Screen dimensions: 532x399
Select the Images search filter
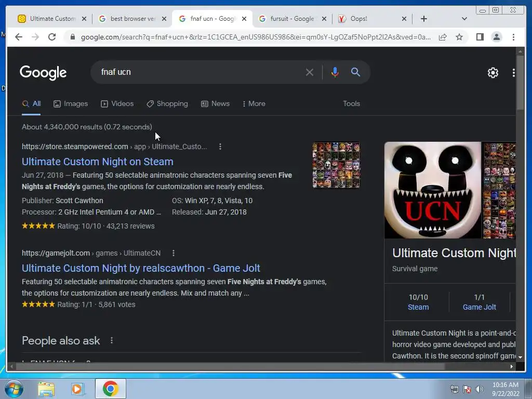click(71, 104)
